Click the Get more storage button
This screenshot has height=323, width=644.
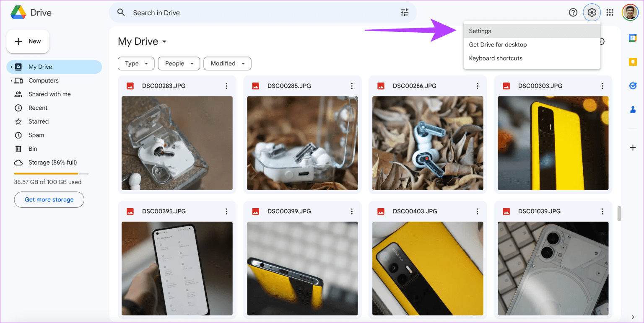click(x=49, y=200)
